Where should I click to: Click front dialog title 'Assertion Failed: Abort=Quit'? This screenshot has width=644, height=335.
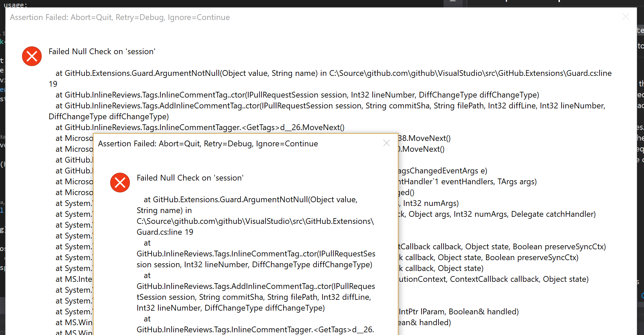(149, 144)
